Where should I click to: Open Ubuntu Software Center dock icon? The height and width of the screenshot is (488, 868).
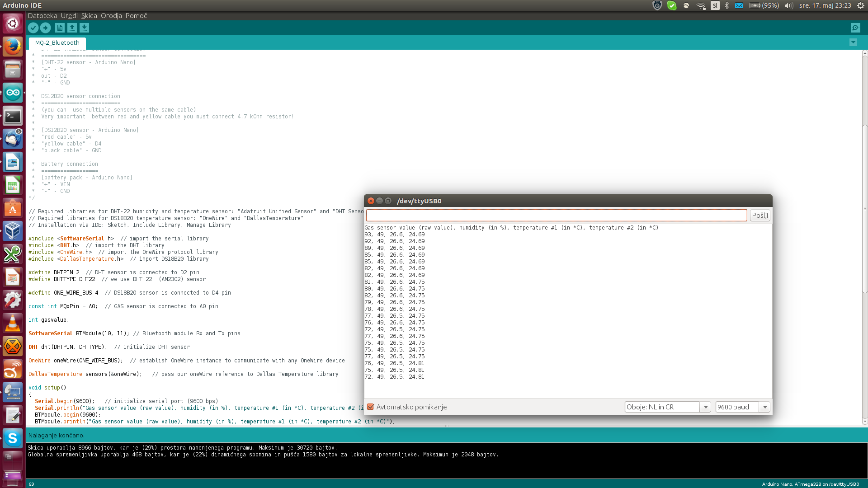(x=13, y=208)
